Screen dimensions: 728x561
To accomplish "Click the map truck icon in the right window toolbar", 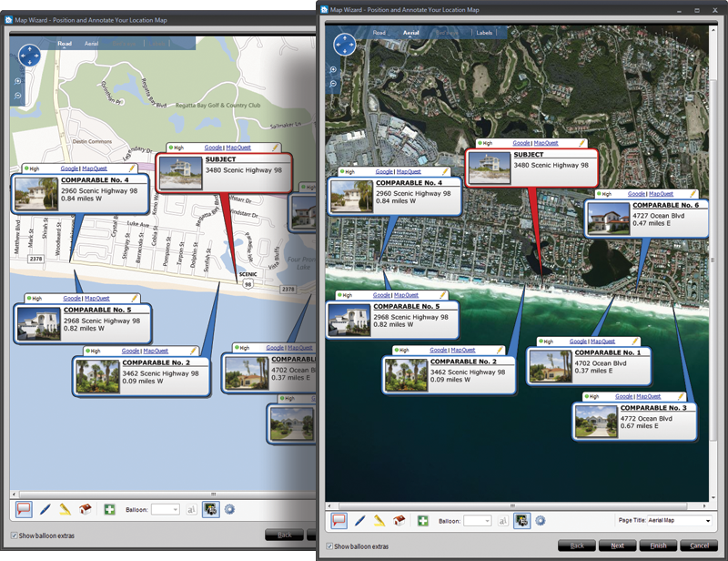I will (521, 521).
